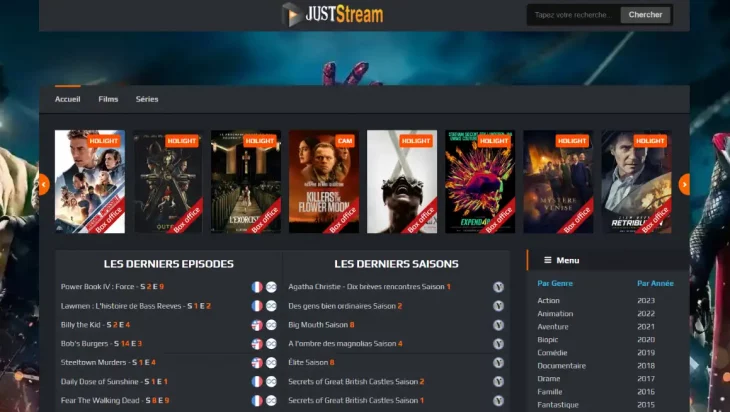Click the JustStream logo
This screenshot has width=730, height=412.
[332, 14]
